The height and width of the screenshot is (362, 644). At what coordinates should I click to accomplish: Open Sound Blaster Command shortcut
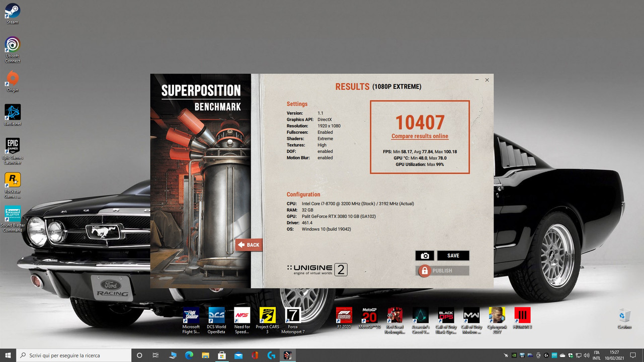point(13,219)
